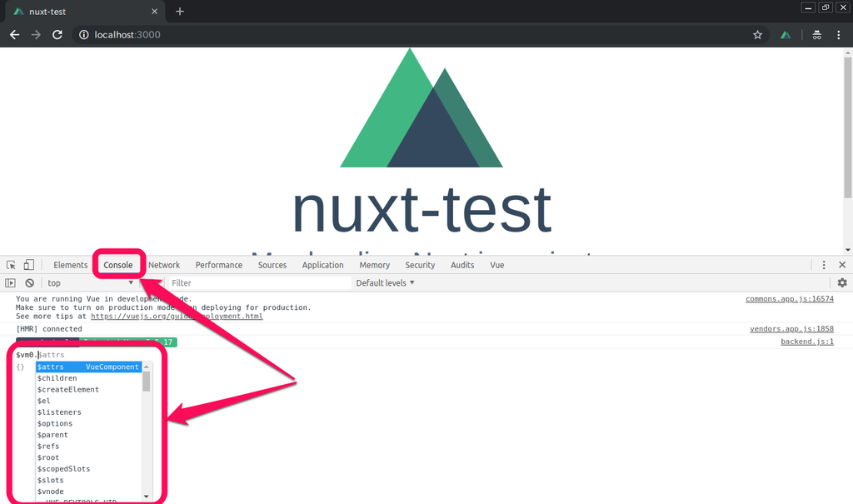Reload the localhost page

(x=57, y=35)
